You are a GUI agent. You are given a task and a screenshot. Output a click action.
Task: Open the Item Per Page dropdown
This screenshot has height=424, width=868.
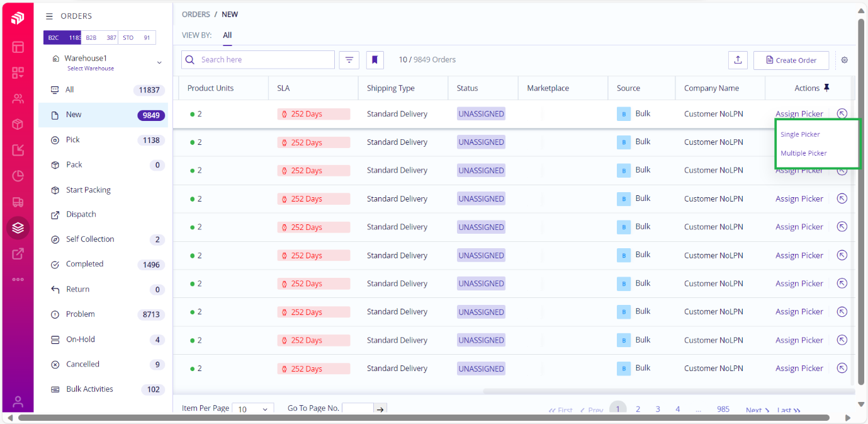click(x=253, y=409)
